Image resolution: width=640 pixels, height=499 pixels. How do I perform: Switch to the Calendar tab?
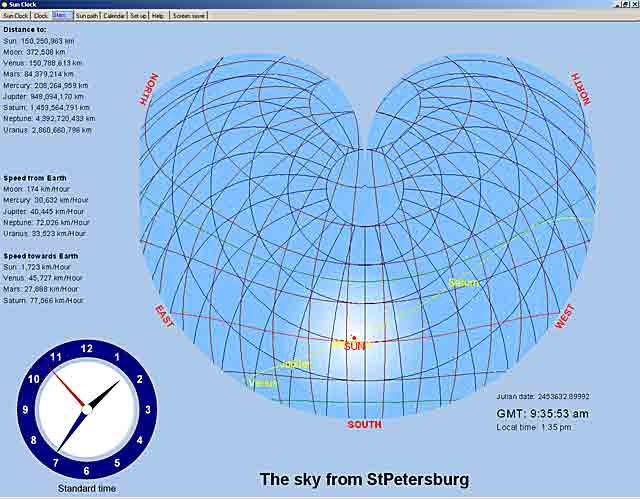pyautogui.click(x=114, y=16)
